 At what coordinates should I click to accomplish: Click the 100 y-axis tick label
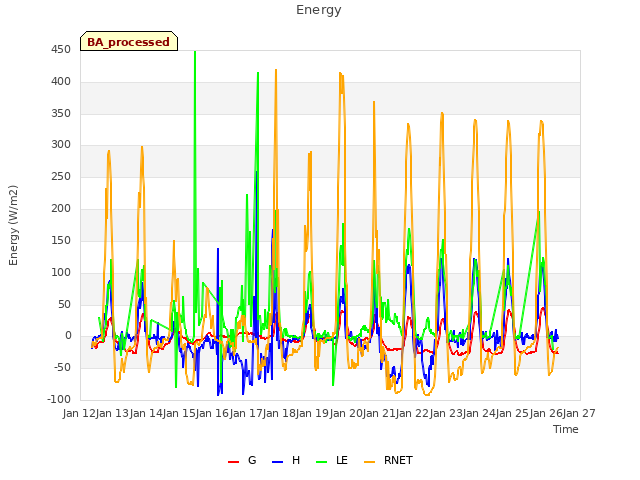pyautogui.click(x=61, y=272)
